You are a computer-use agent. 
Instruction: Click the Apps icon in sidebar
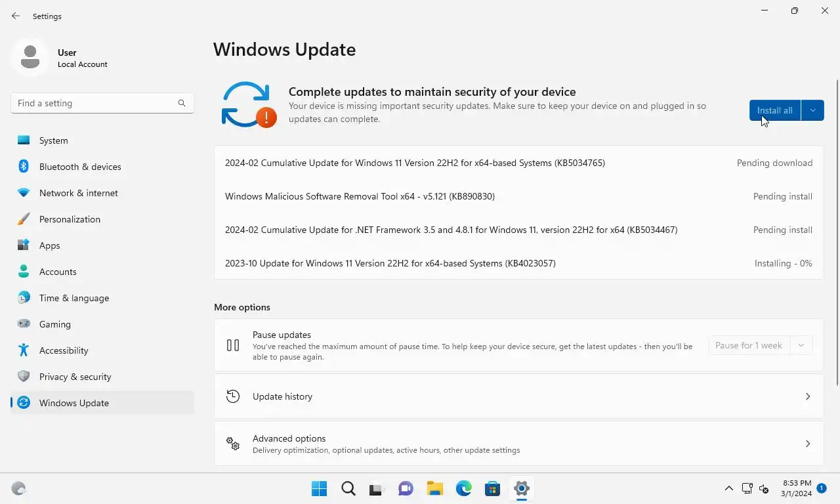(x=24, y=245)
